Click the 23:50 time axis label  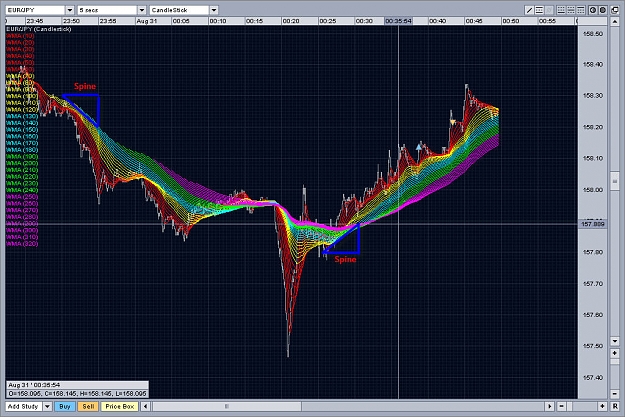(71, 21)
